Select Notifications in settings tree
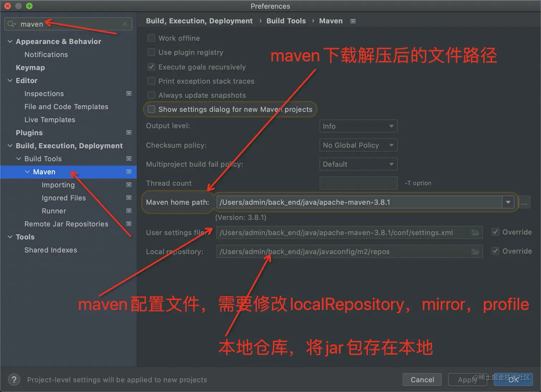This screenshot has height=392, width=541. (x=46, y=54)
